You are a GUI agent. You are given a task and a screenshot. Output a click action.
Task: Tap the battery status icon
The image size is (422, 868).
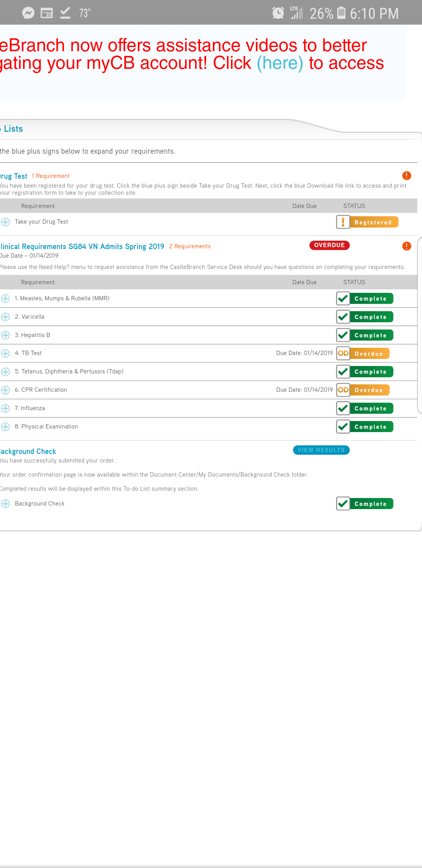click(341, 13)
